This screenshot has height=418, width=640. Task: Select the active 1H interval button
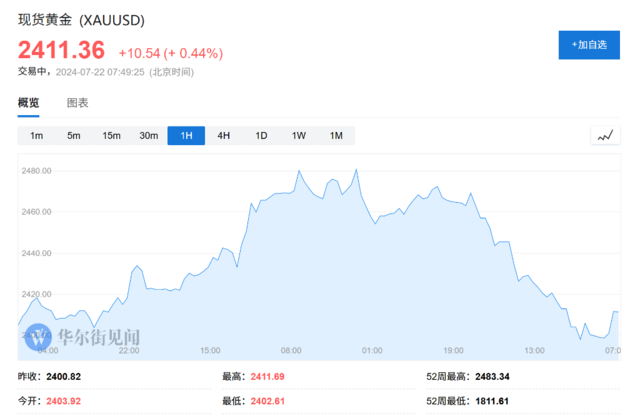point(186,136)
